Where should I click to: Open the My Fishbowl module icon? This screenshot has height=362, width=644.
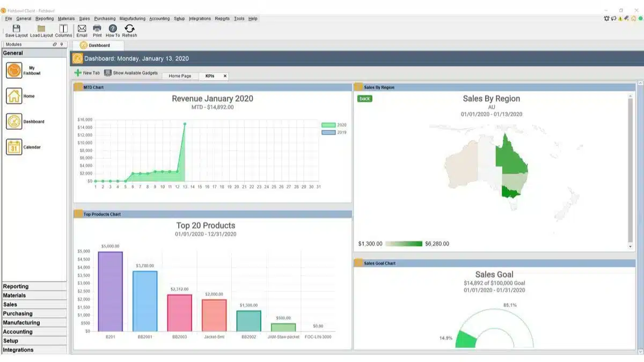[14, 70]
